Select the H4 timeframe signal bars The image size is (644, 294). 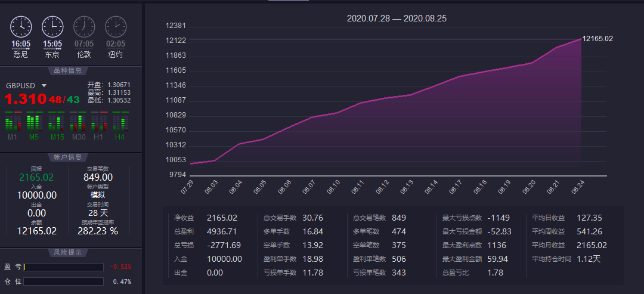[x=120, y=122]
